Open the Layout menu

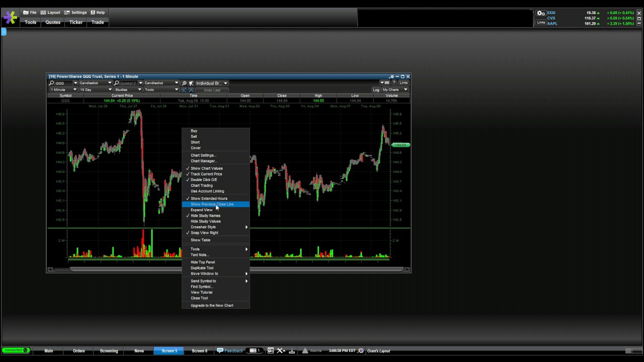50,13
